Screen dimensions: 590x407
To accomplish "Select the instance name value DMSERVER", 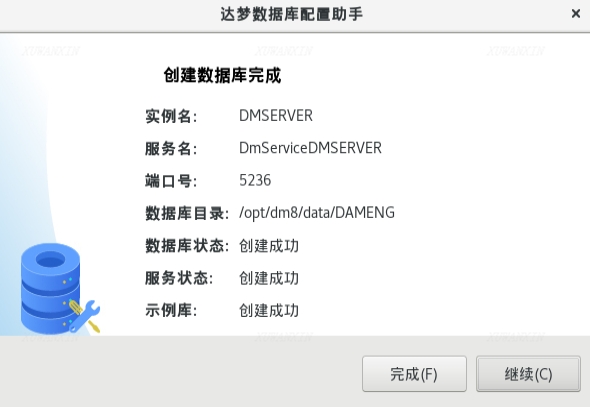I will [x=276, y=115].
